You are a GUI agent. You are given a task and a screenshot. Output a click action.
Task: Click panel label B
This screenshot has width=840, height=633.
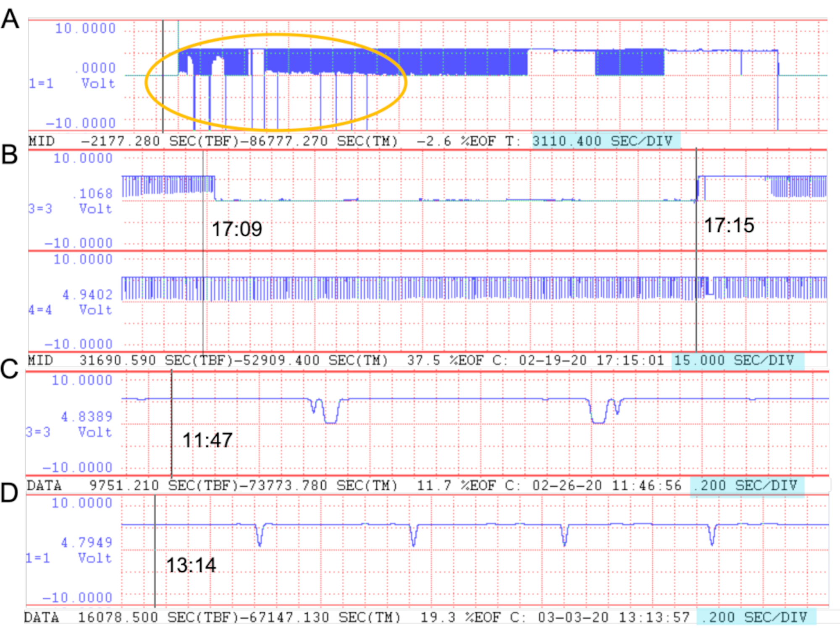tap(9, 154)
